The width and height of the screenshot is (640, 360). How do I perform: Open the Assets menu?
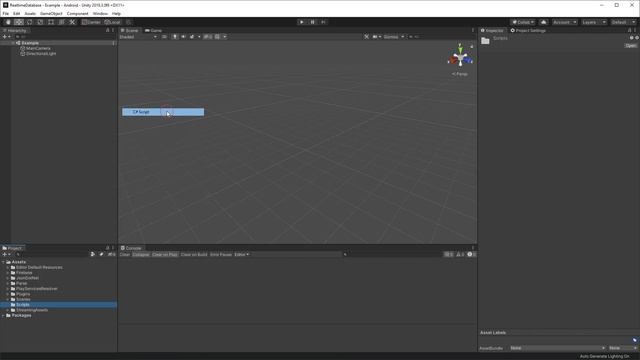tap(30, 13)
